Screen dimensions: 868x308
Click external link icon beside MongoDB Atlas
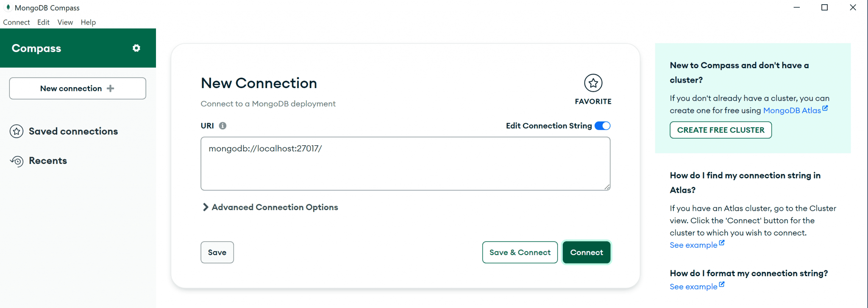(825, 108)
